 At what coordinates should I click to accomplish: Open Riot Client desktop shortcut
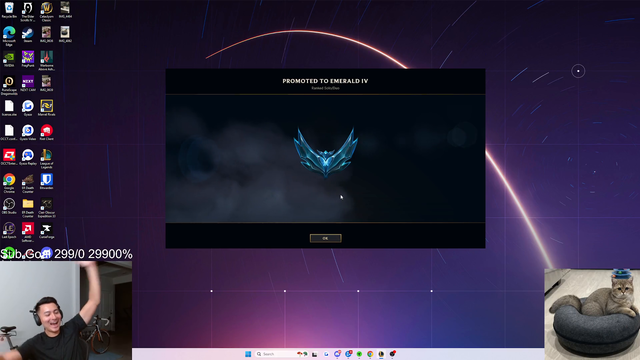(x=47, y=133)
